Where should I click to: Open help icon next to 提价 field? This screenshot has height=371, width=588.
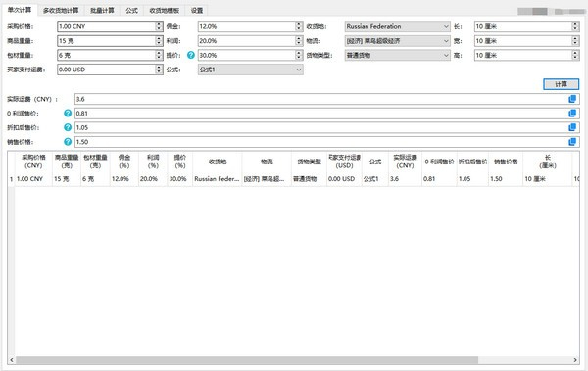191,55
